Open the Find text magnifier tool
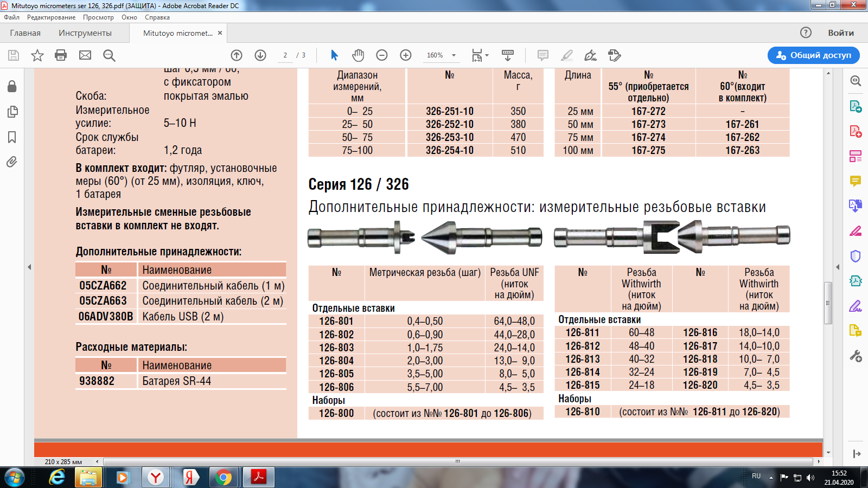The image size is (868, 488). pos(109,55)
